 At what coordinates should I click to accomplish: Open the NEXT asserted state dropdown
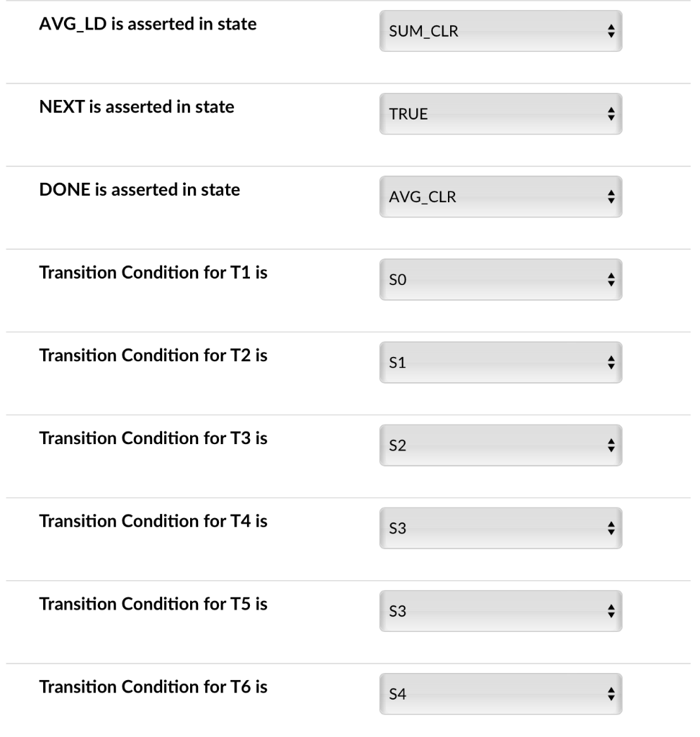(500, 114)
